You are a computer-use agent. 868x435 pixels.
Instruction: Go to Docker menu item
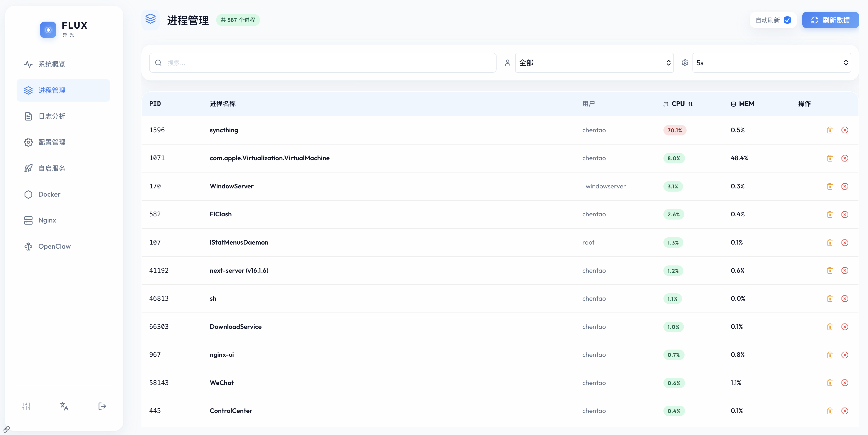49,194
